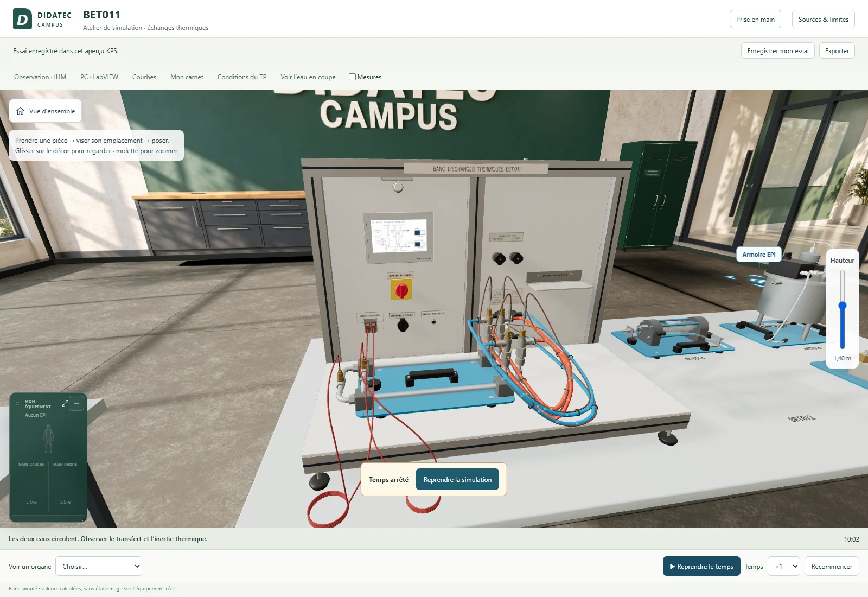
Task: Open the Mon carnet tab
Action: point(187,77)
